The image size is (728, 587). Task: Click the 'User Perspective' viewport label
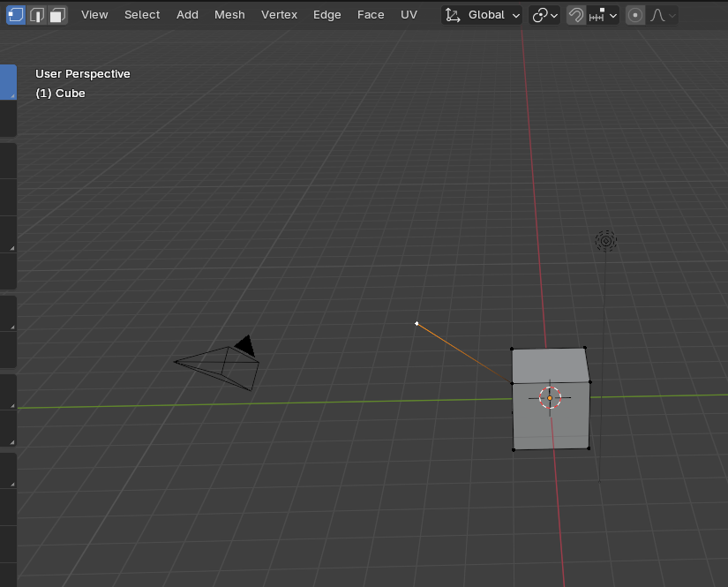83,74
